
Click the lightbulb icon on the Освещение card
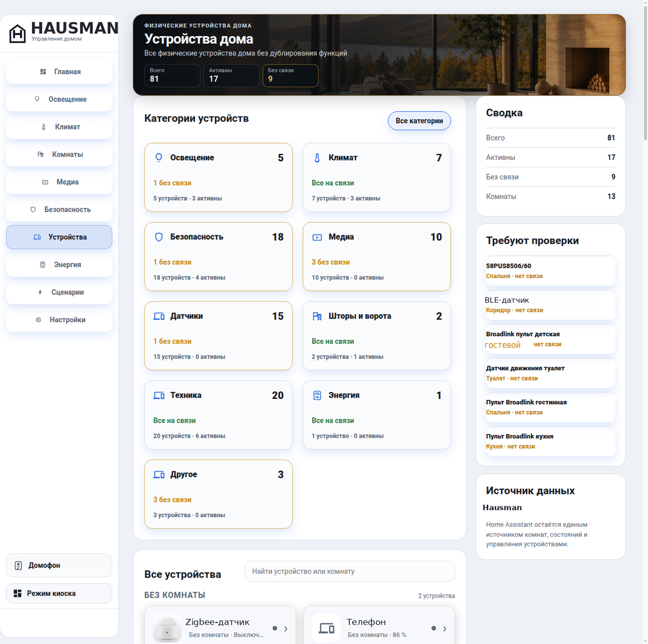159,158
